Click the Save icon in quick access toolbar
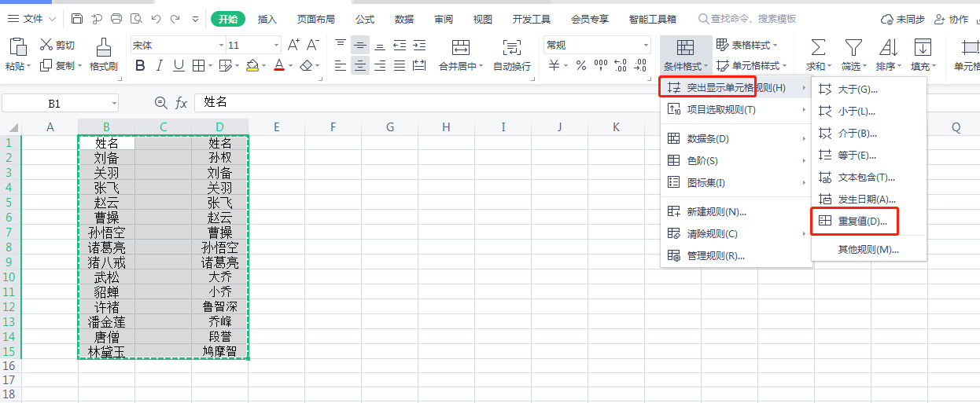The width and height of the screenshot is (980, 403). pyautogui.click(x=77, y=18)
